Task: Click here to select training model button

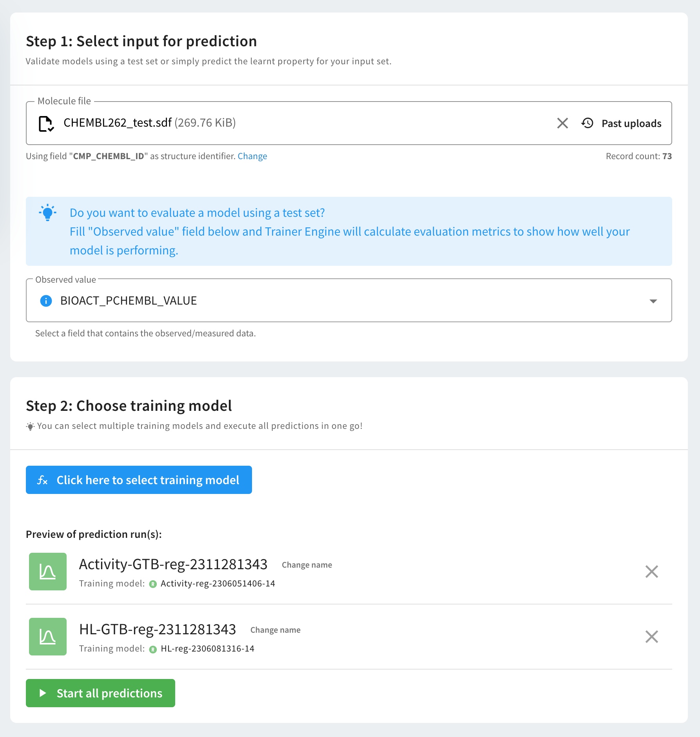Action: pyautogui.click(x=139, y=480)
